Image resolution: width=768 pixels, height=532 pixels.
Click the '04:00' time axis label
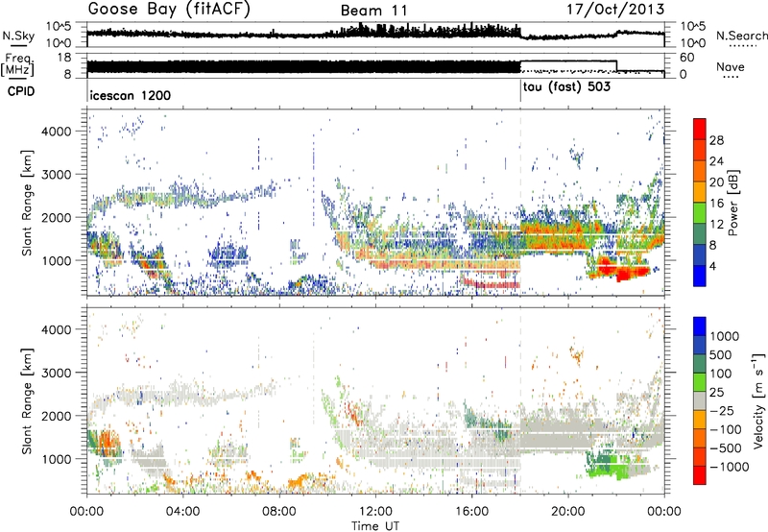(x=182, y=512)
